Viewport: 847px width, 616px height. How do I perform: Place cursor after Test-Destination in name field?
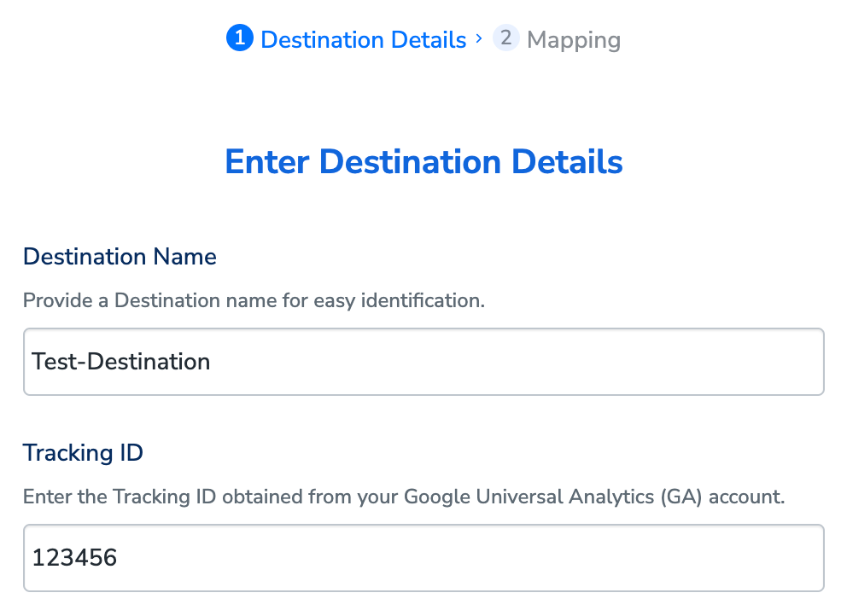(212, 362)
